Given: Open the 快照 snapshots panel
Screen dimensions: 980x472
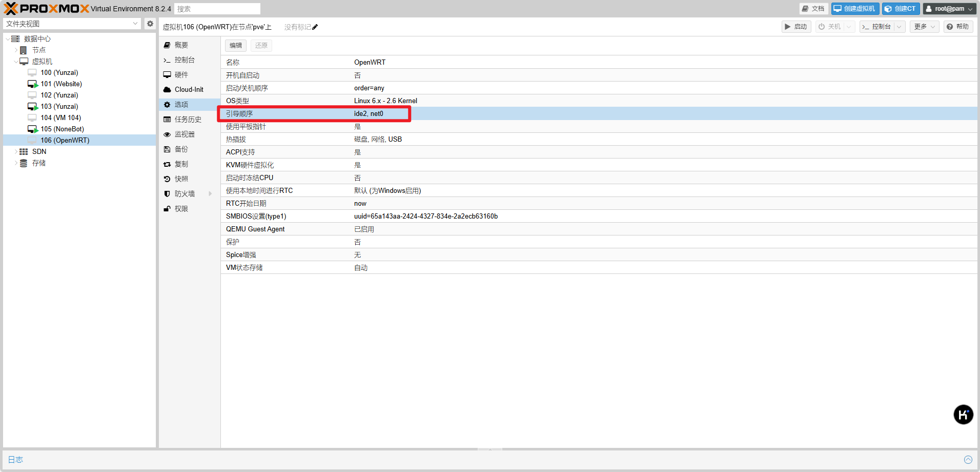Looking at the screenshot, I should point(181,179).
